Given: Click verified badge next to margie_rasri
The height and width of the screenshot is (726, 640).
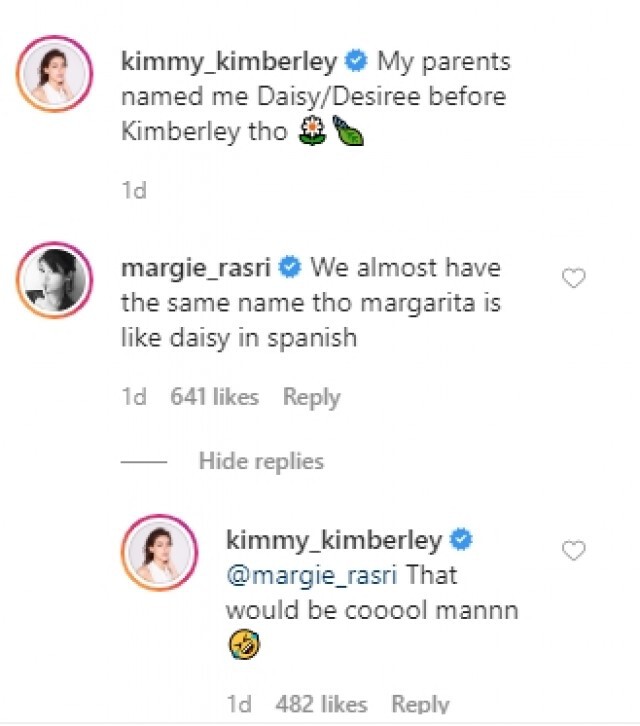Looking at the screenshot, I should [291, 269].
